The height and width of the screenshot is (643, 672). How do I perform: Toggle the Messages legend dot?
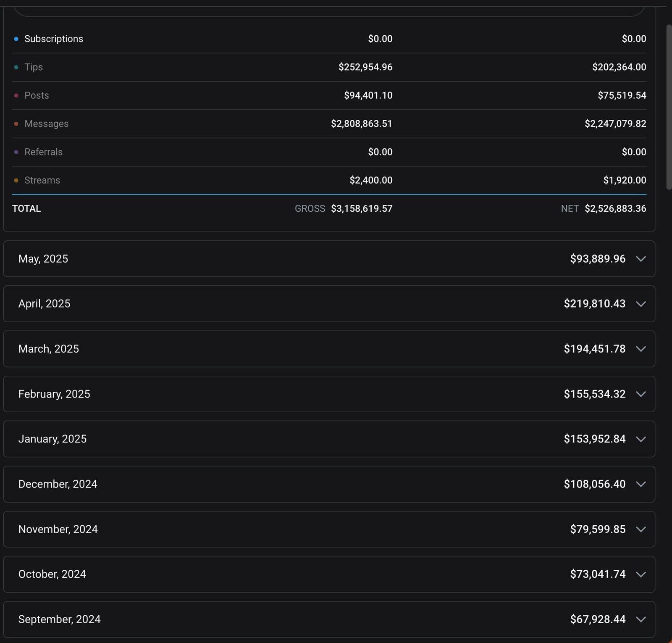click(16, 124)
